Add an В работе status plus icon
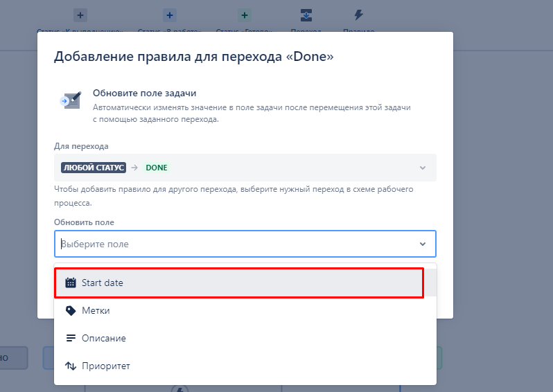The image size is (553, 392). (170, 15)
